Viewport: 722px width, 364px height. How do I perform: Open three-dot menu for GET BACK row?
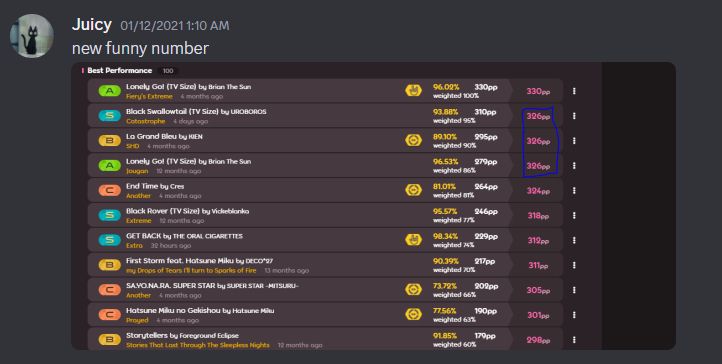(x=574, y=240)
